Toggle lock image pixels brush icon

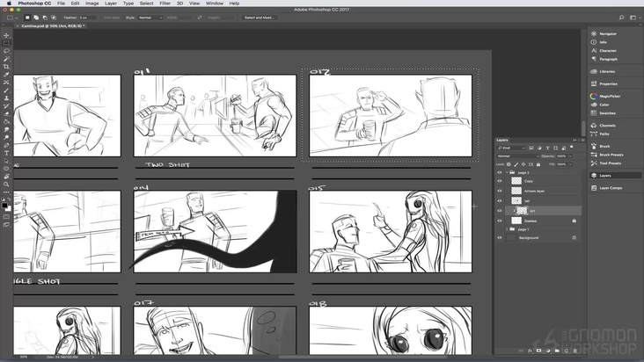516,164
